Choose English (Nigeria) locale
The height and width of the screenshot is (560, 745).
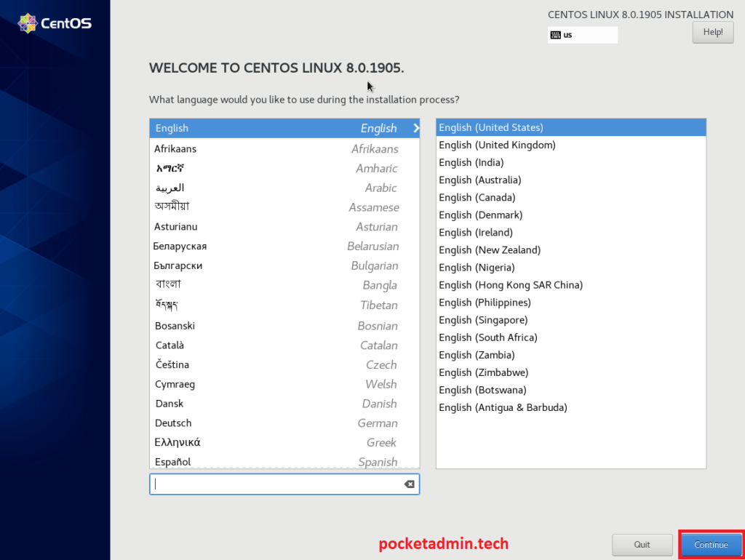(x=571, y=268)
